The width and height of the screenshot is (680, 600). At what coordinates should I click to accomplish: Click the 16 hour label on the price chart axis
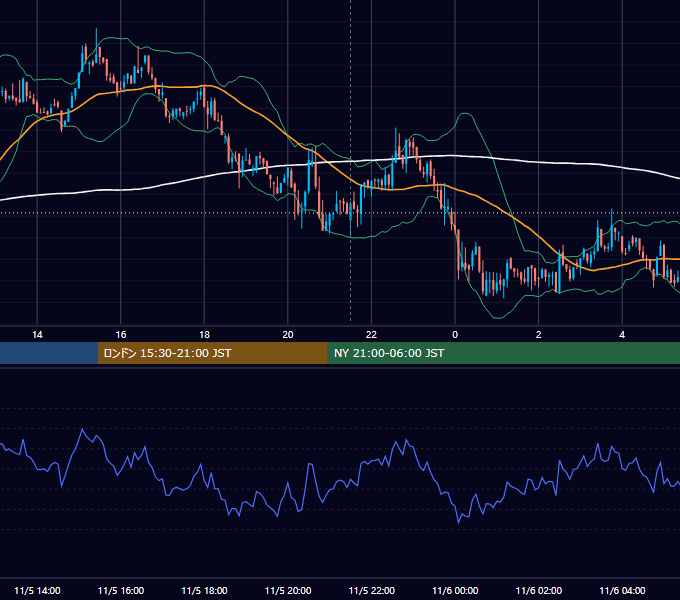click(121, 335)
